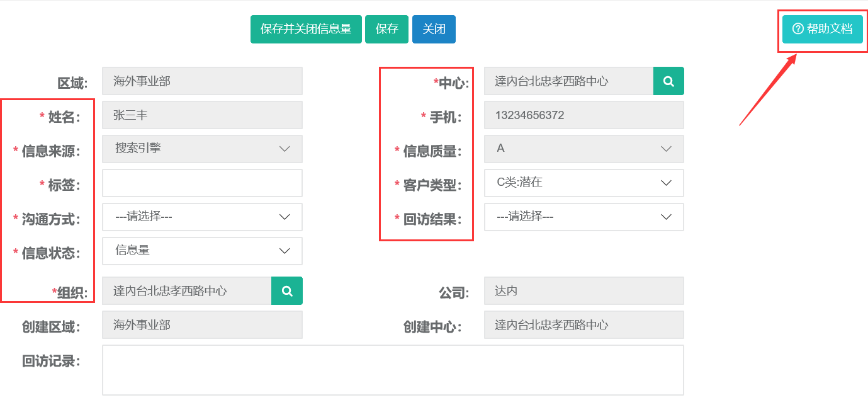This screenshot has height=412, width=868.
Task: Click the 手机 phone number field
Action: (583, 115)
